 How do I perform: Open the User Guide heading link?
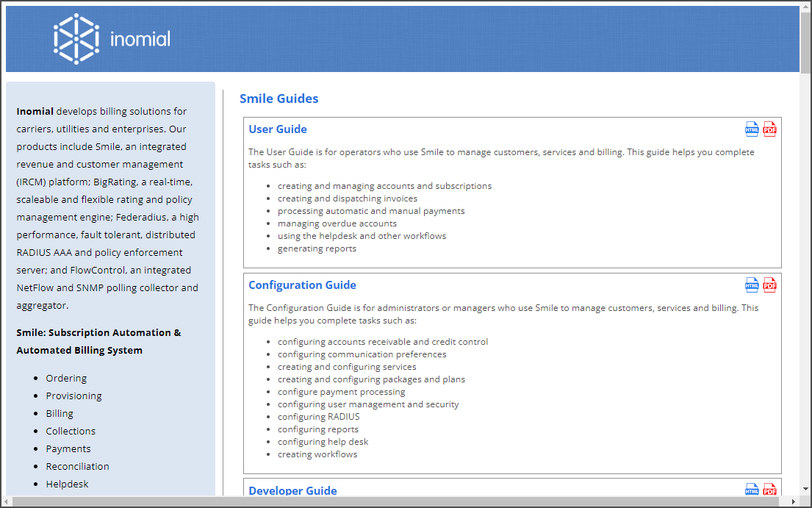tap(278, 129)
